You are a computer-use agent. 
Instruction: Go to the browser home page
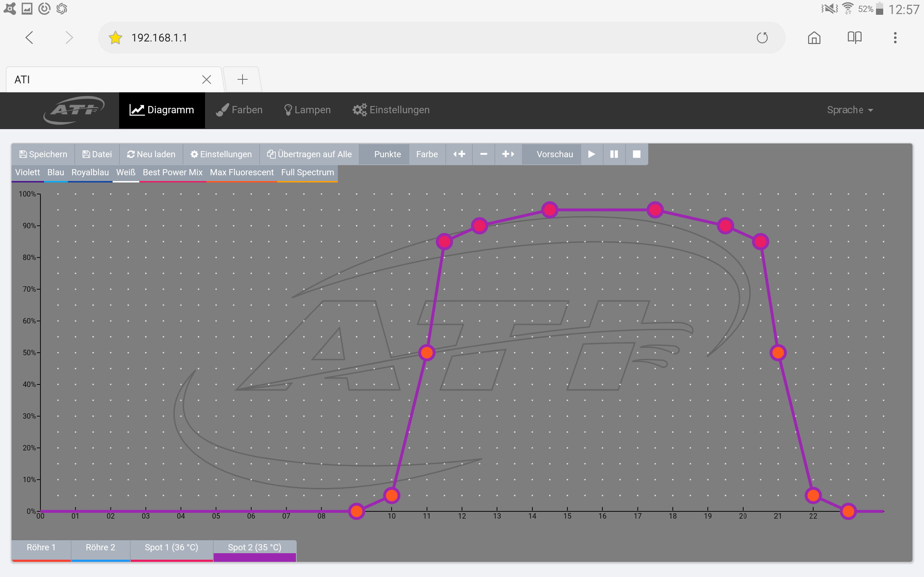tap(814, 38)
